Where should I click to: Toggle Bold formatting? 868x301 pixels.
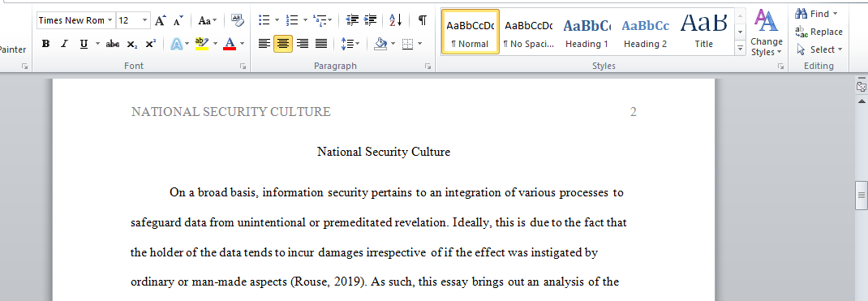(46, 44)
